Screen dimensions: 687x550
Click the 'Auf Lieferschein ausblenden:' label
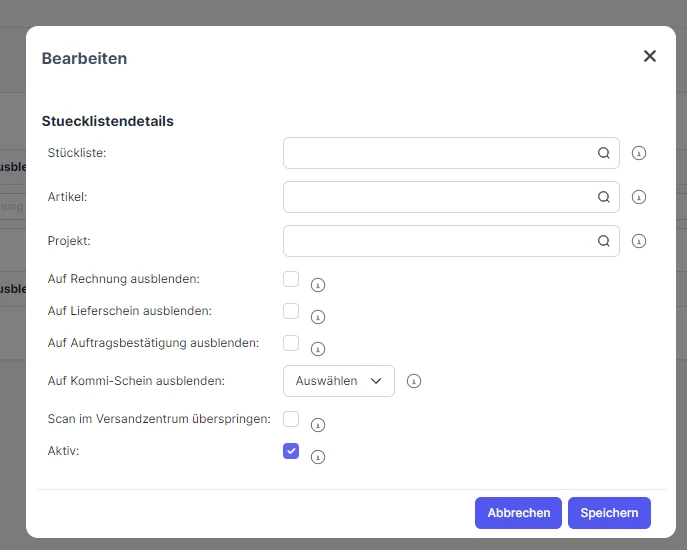point(130,311)
